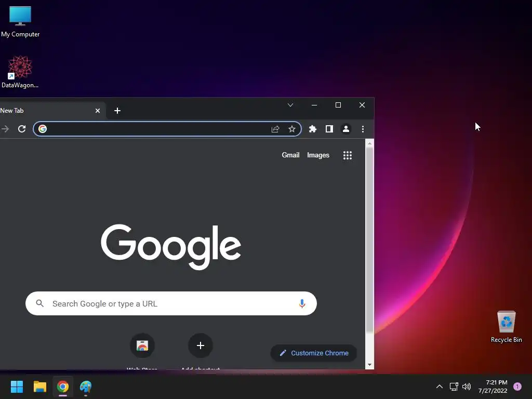Open the volume speaker tray icon
The height and width of the screenshot is (399, 532).
pos(467,387)
